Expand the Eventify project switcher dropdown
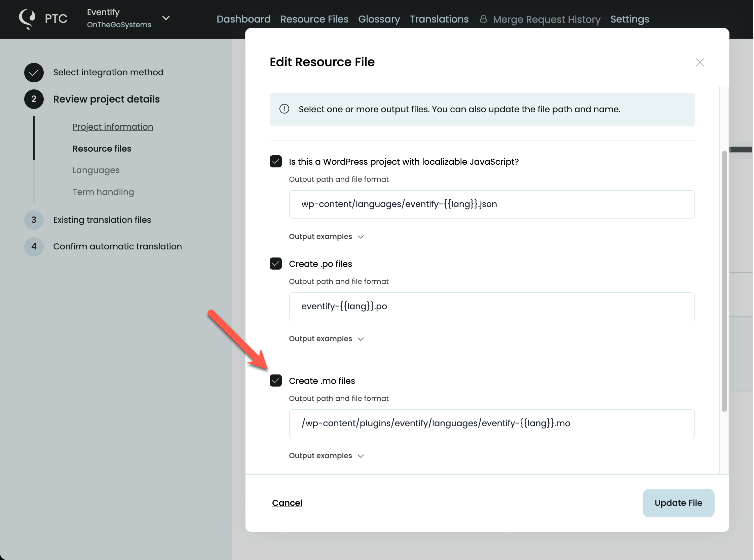The height and width of the screenshot is (560, 754). click(166, 18)
